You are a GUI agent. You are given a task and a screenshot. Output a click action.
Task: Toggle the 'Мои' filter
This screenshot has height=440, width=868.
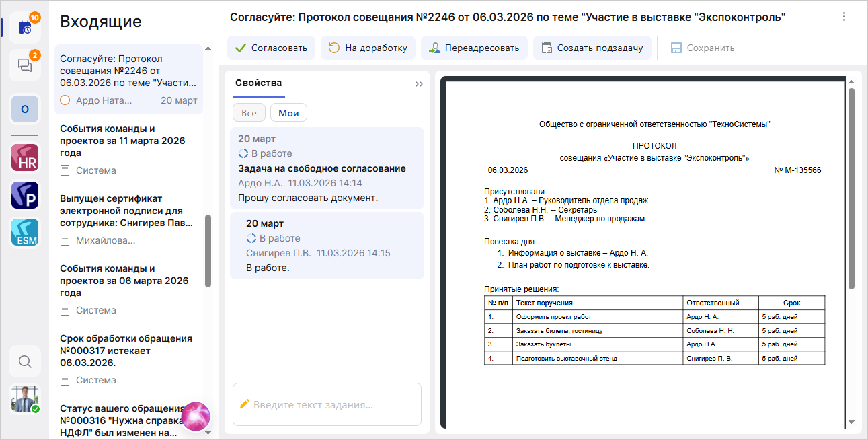coord(288,113)
